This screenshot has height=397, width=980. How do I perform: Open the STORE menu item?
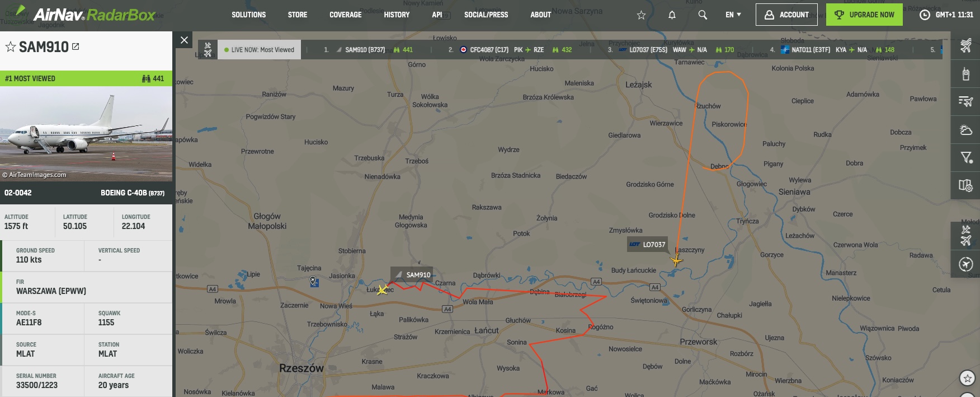[298, 15]
